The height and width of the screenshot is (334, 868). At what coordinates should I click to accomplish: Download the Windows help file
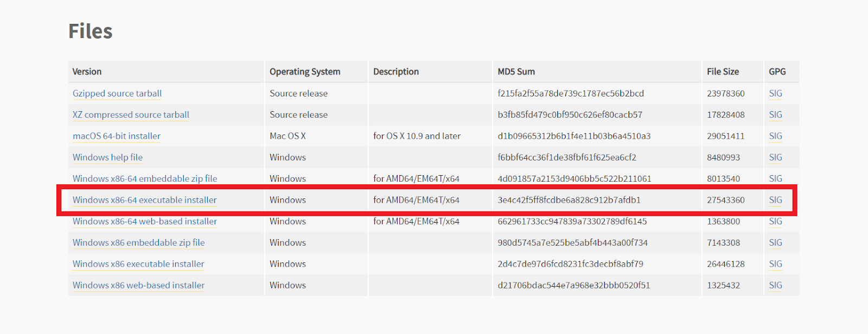click(x=107, y=157)
